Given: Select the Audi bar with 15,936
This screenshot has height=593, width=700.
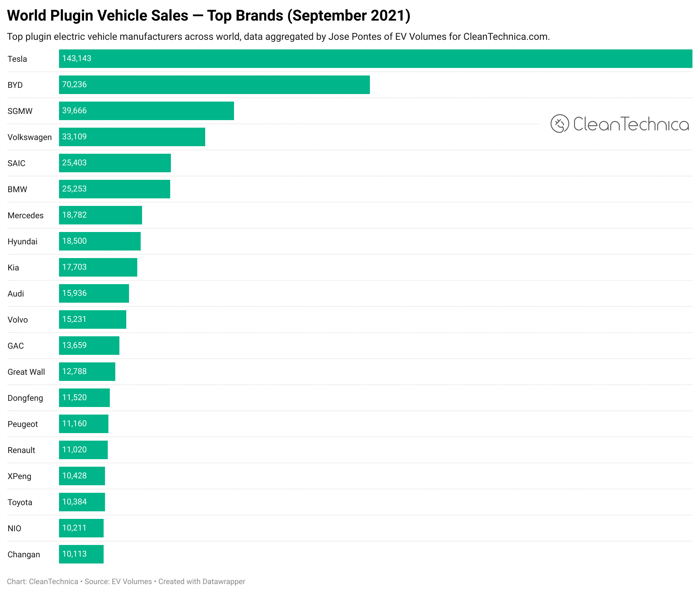Looking at the screenshot, I should click(94, 293).
